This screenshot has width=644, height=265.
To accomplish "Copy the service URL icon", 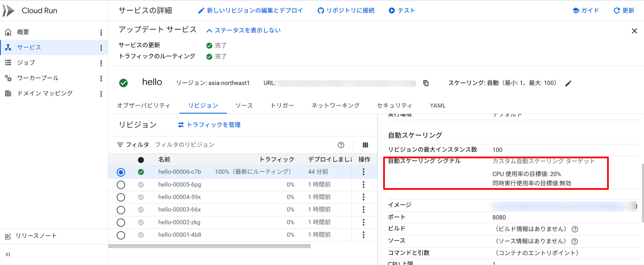I will tap(426, 83).
